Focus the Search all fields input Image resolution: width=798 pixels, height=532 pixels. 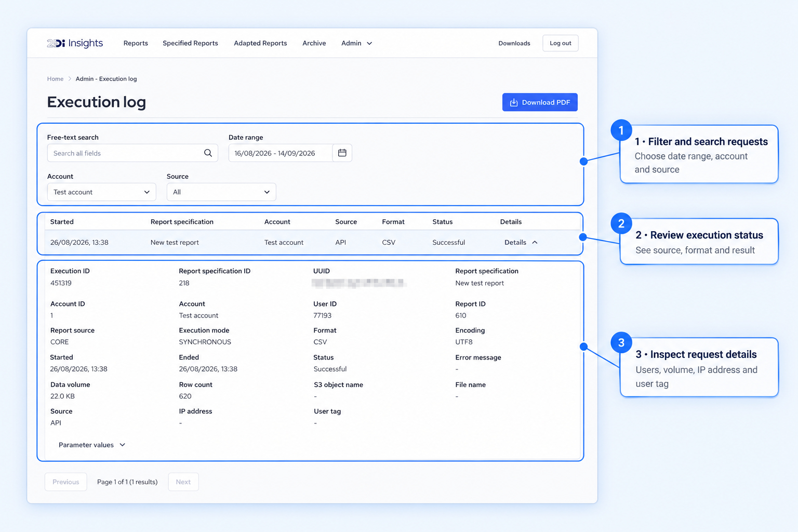(125, 153)
